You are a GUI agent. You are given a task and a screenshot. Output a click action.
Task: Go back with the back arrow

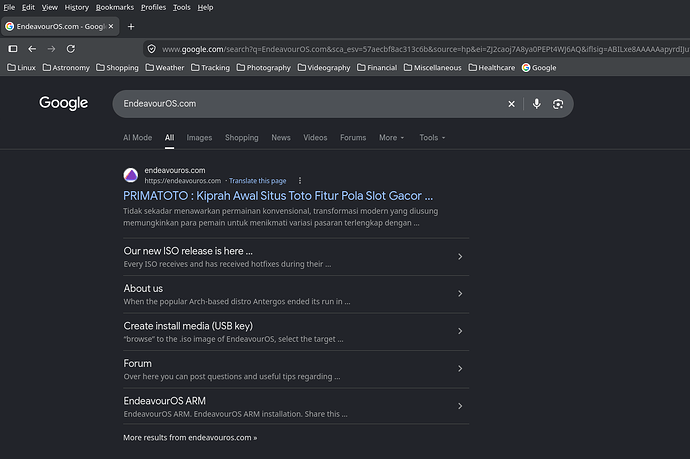tap(32, 49)
